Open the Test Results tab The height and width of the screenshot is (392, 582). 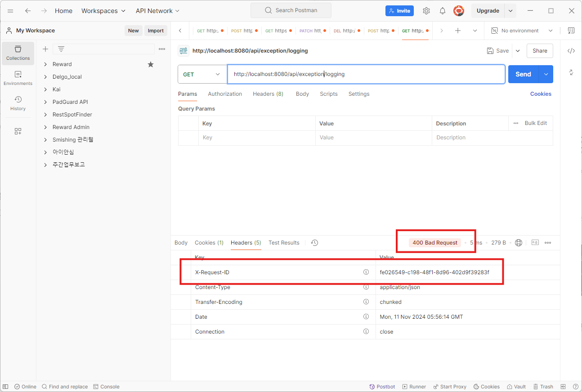click(x=284, y=243)
